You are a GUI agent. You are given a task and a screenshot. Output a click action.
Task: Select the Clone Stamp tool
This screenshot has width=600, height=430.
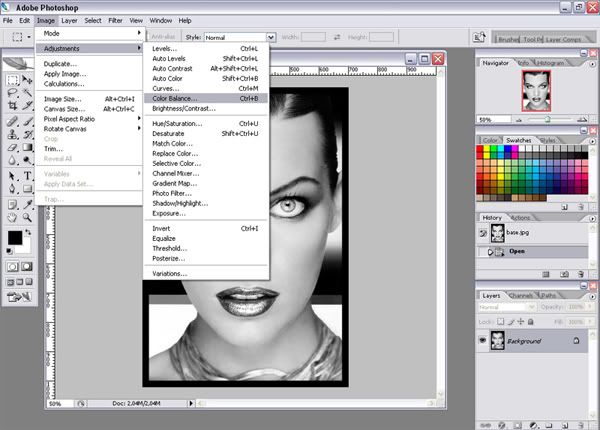tap(13, 134)
